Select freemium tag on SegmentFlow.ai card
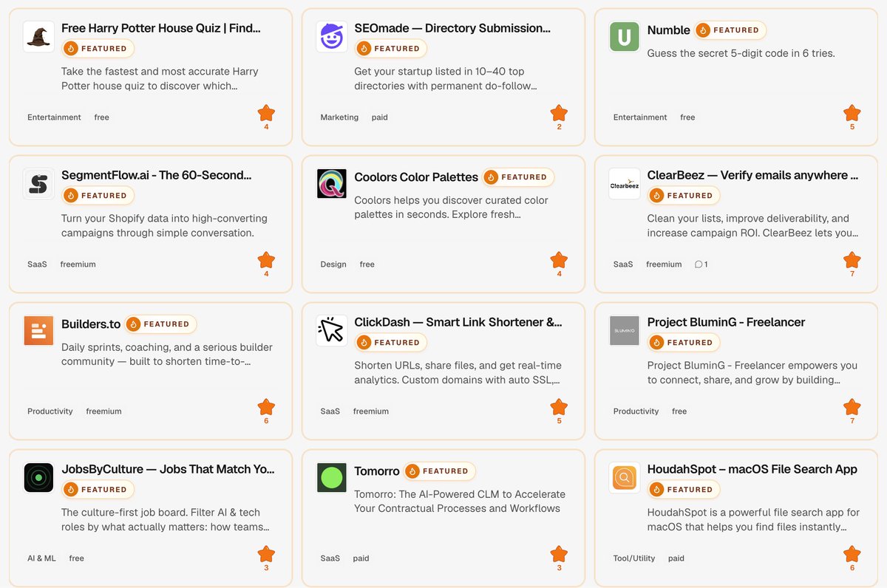This screenshot has height=588, width=887. 78,264
